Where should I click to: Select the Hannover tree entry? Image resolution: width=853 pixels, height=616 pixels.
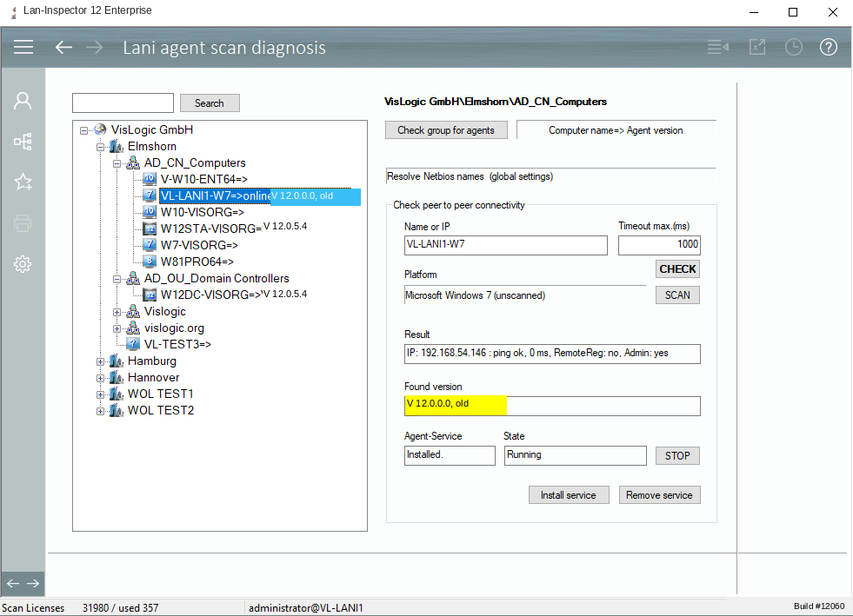tap(153, 377)
